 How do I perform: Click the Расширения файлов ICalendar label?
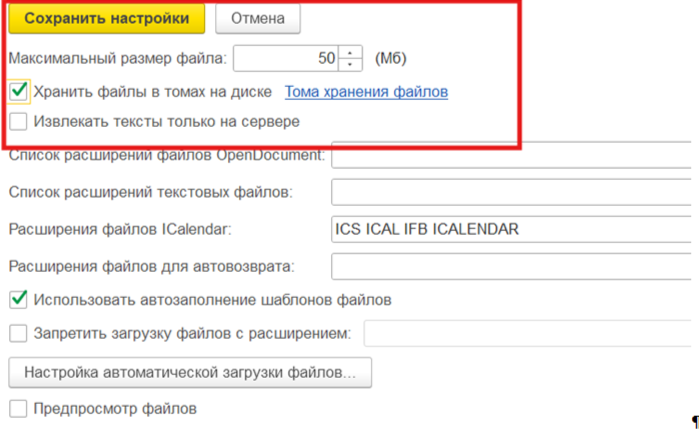click(120, 230)
